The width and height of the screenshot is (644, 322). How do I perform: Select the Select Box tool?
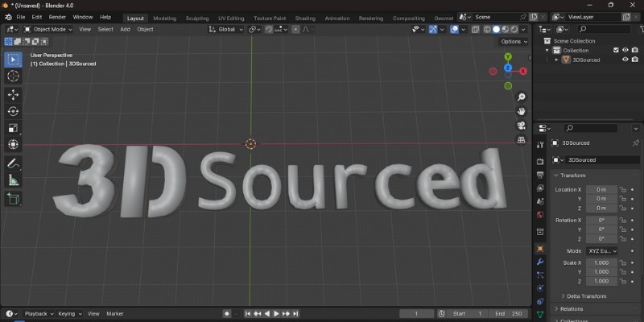13,60
